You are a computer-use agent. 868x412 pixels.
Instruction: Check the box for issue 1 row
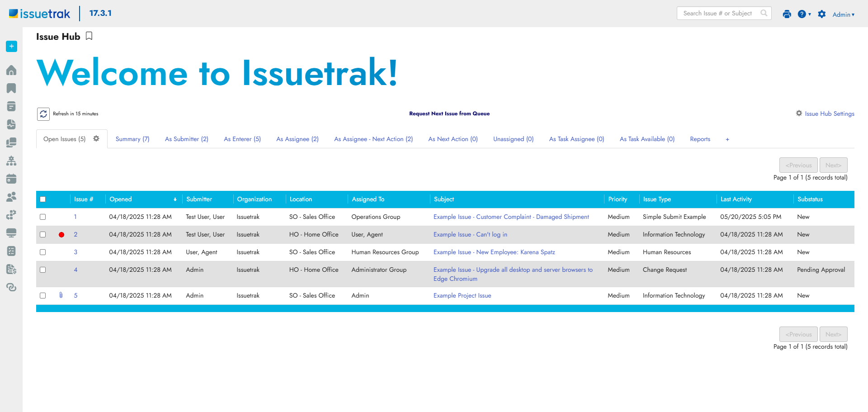pyautogui.click(x=43, y=217)
